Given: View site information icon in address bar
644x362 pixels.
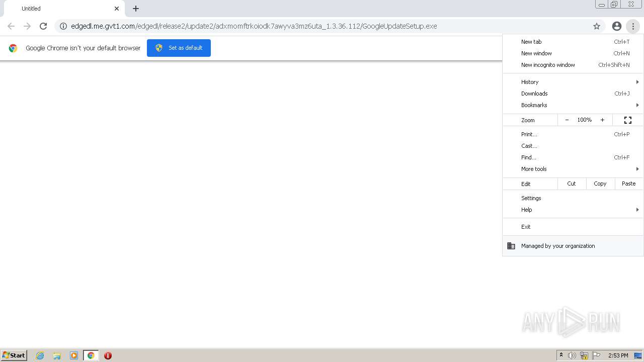Looking at the screenshot, I should click(63, 26).
